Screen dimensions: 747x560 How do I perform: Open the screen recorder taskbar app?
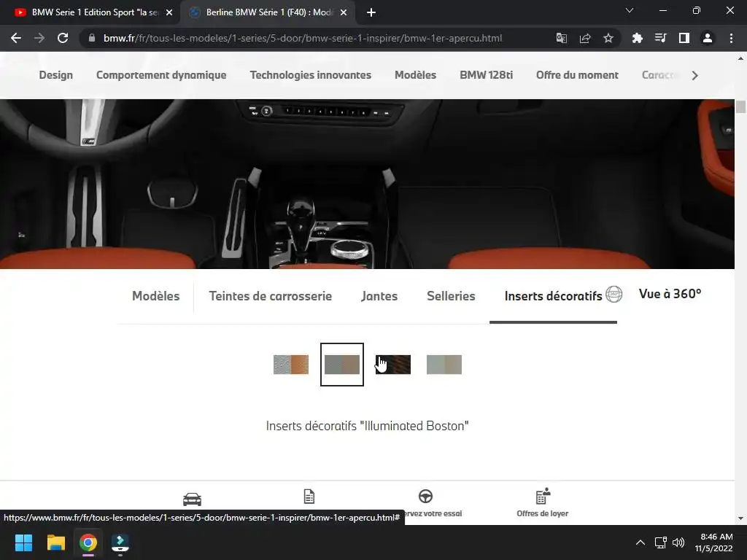(x=120, y=542)
